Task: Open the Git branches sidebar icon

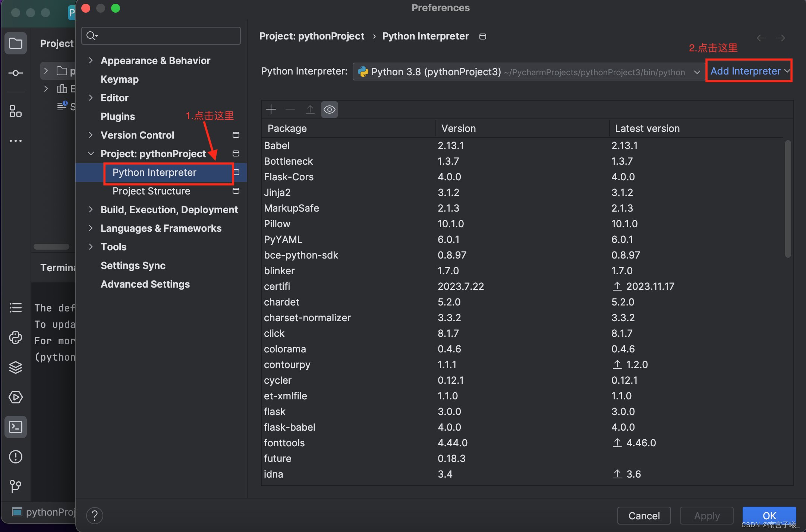Action: 16,486
